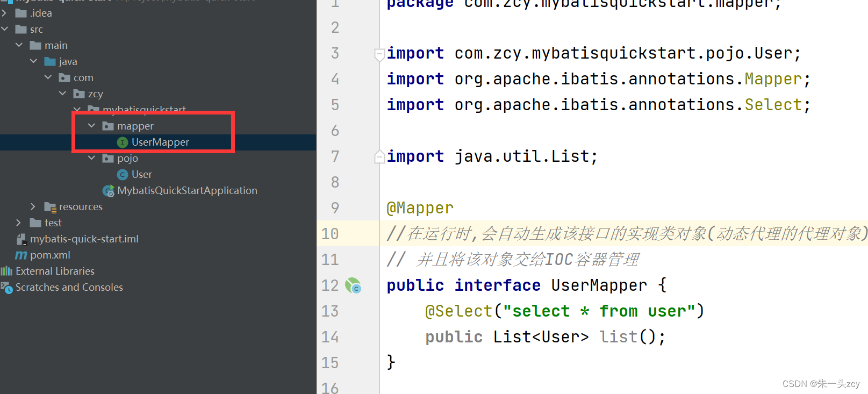Click the Mapper import on line 4

(x=773, y=79)
